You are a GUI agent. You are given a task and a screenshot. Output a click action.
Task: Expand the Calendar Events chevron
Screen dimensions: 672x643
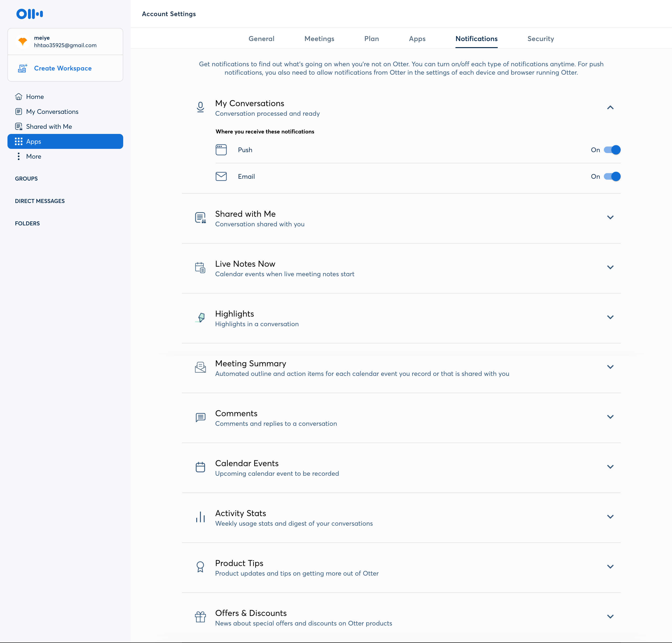tap(610, 467)
